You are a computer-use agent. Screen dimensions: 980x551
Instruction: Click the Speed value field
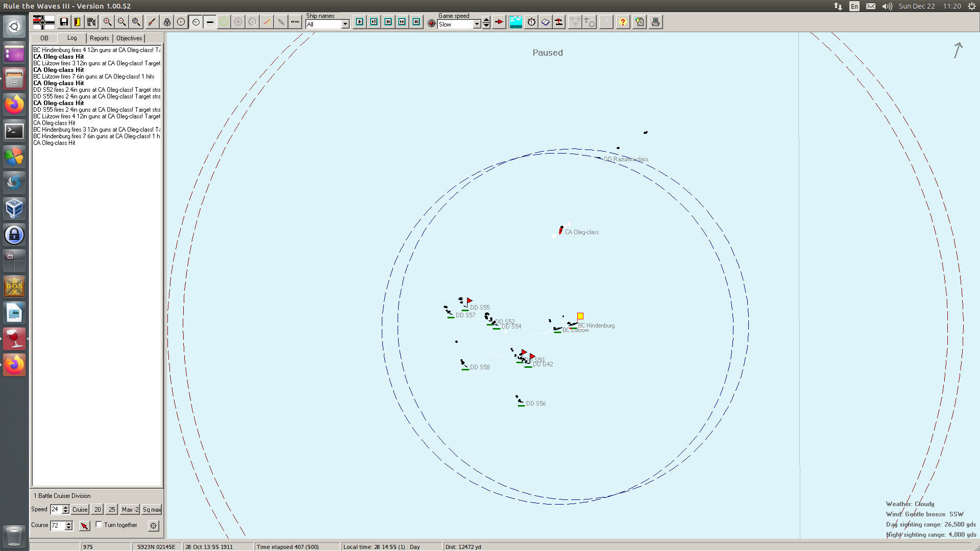tap(56, 509)
